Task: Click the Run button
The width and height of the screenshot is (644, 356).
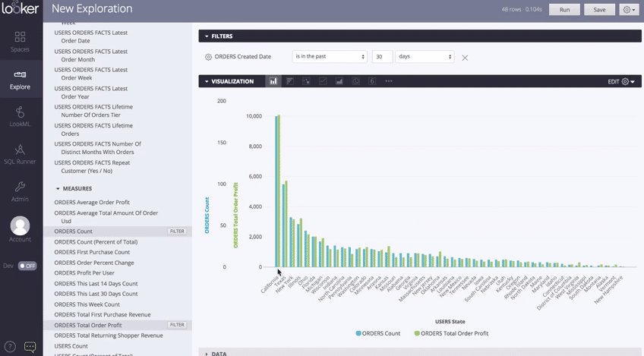Action: click(x=564, y=10)
